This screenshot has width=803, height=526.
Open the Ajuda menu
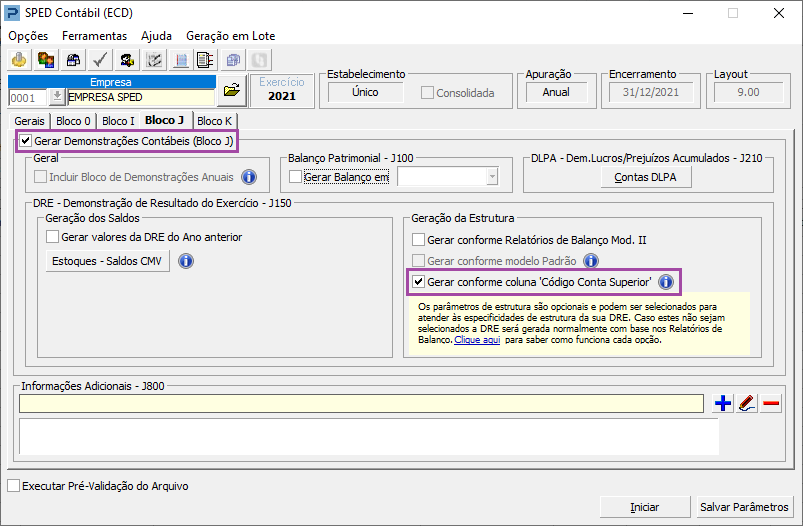157,36
